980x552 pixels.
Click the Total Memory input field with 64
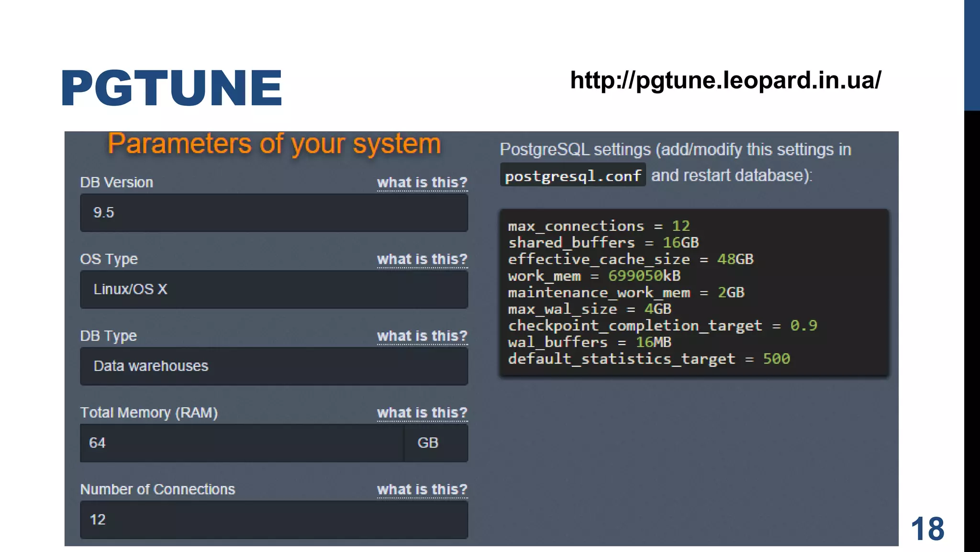242,443
